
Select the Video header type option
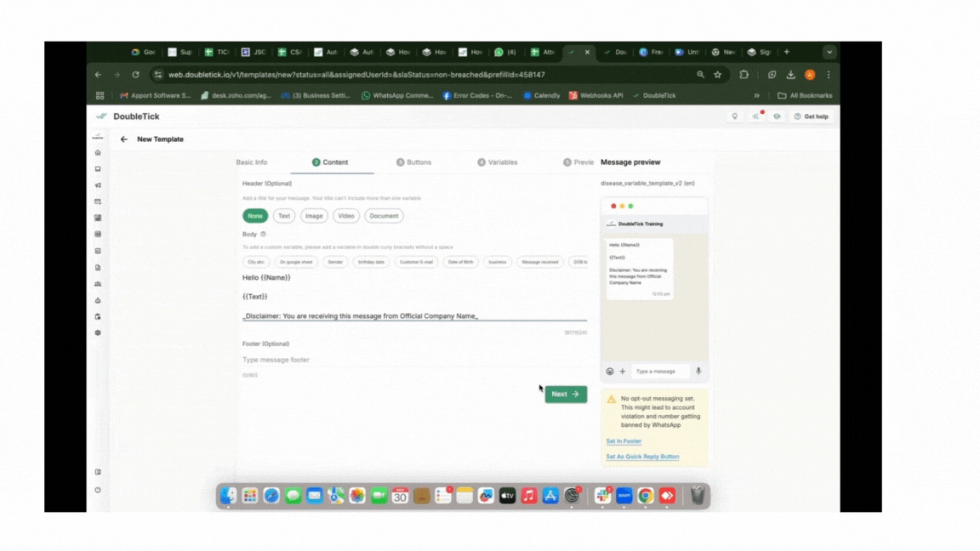click(x=346, y=216)
